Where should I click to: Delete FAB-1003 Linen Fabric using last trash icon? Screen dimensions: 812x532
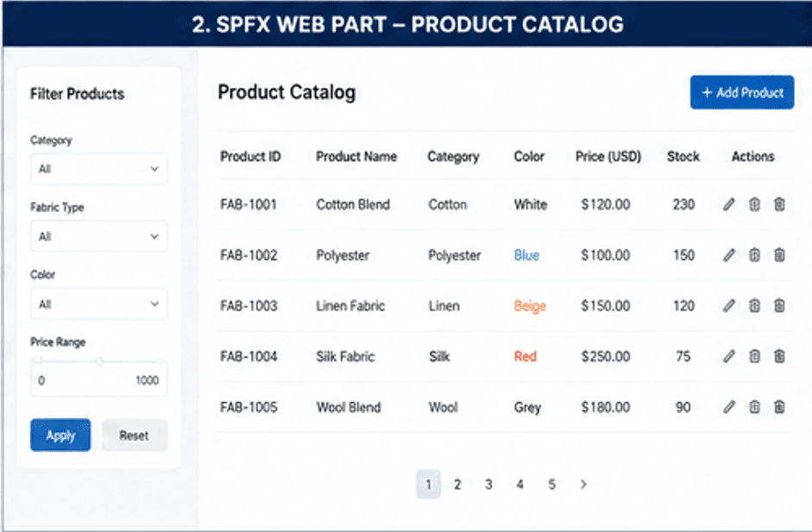click(x=779, y=306)
